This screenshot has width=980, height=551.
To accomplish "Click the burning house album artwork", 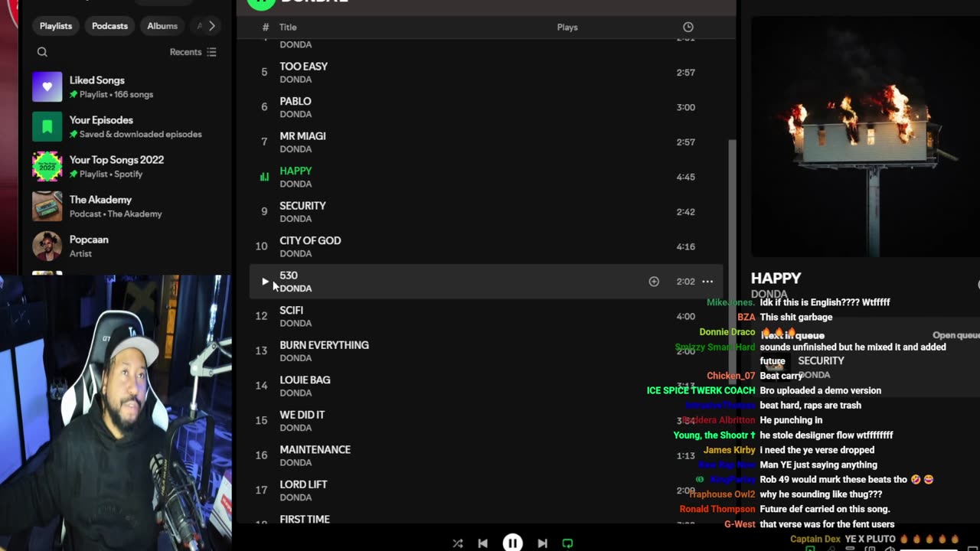I will (865, 136).
